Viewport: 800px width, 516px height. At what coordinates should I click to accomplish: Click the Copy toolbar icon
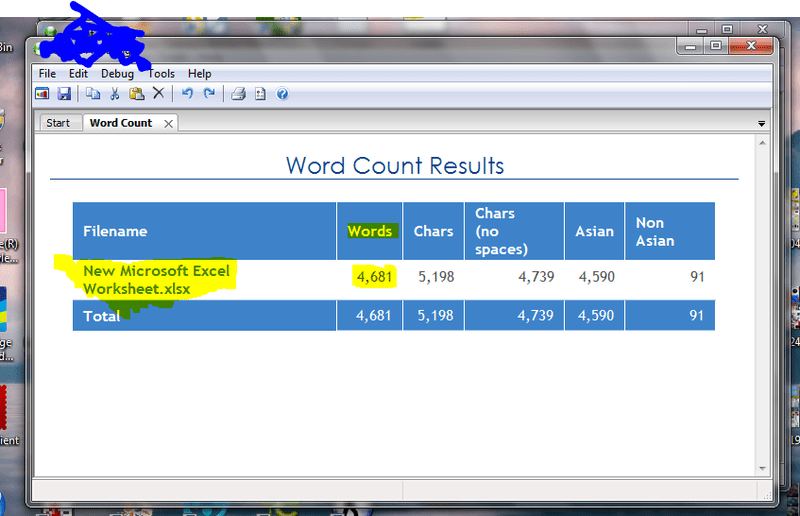[x=92, y=94]
